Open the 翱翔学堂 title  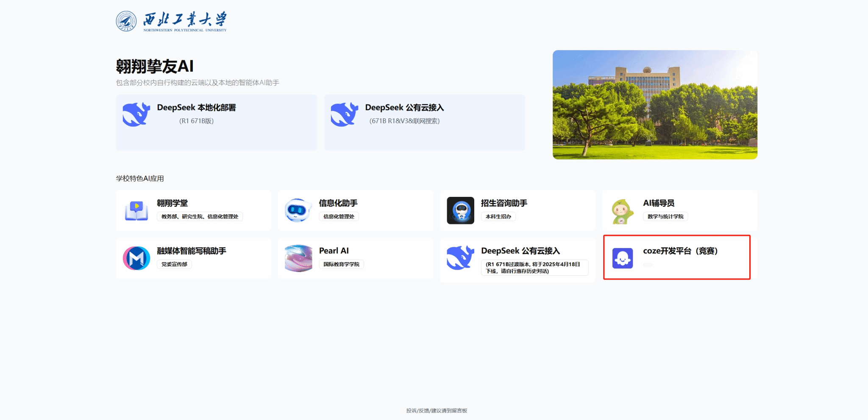(x=172, y=203)
